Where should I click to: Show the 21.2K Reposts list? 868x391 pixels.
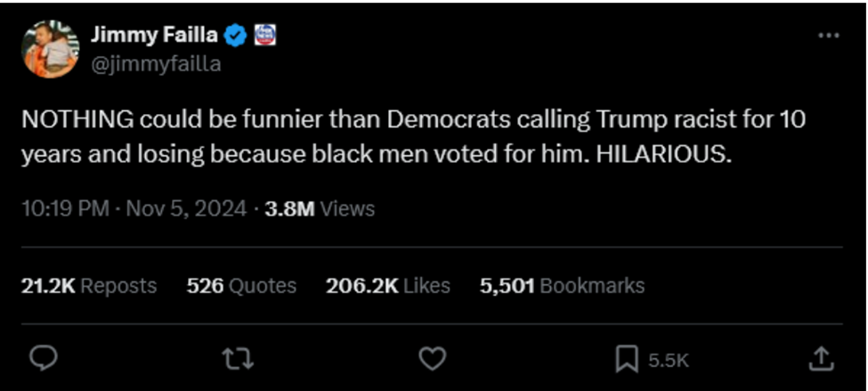[x=88, y=286]
